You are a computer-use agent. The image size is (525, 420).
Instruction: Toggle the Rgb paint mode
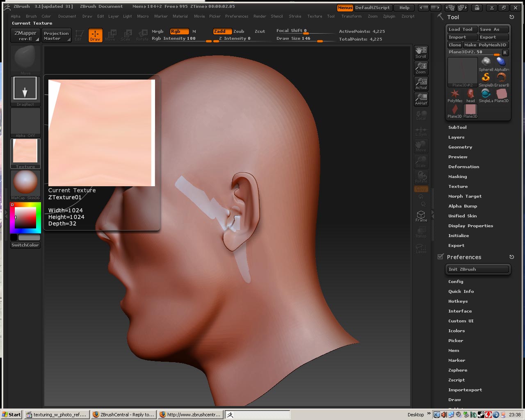(x=179, y=31)
